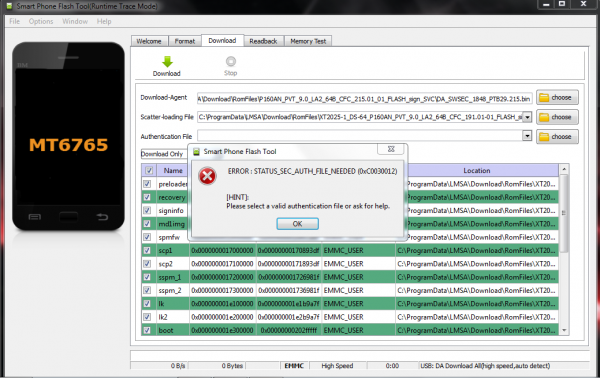Image resolution: width=600 pixels, height=378 pixels.
Task: Click the partition list scroll down arrow
Action: (564, 330)
